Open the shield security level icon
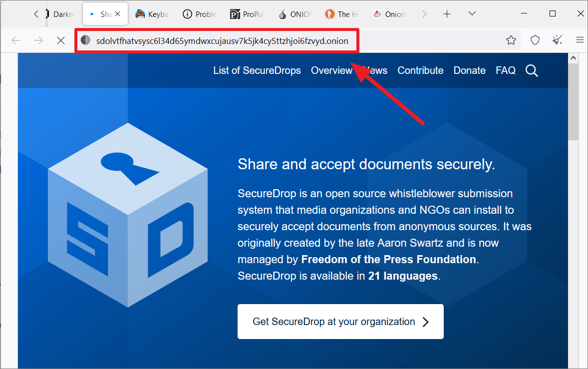Image resolution: width=588 pixels, height=369 pixels. tap(535, 40)
